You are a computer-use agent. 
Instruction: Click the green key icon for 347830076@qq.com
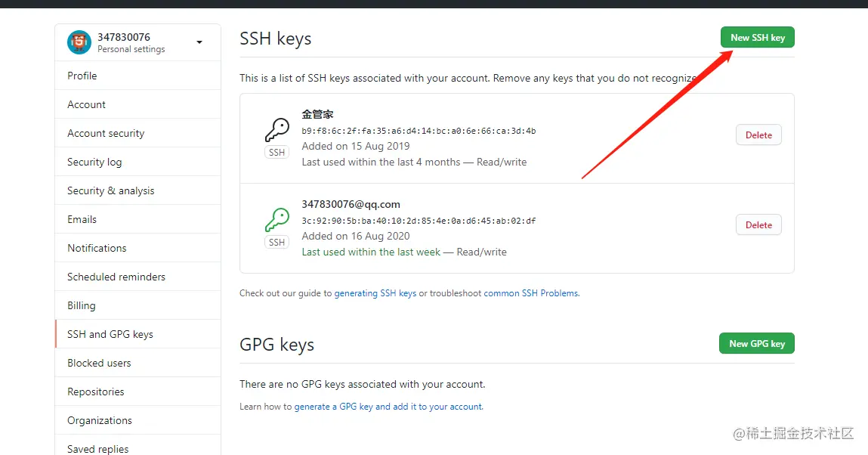pyautogui.click(x=276, y=220)
